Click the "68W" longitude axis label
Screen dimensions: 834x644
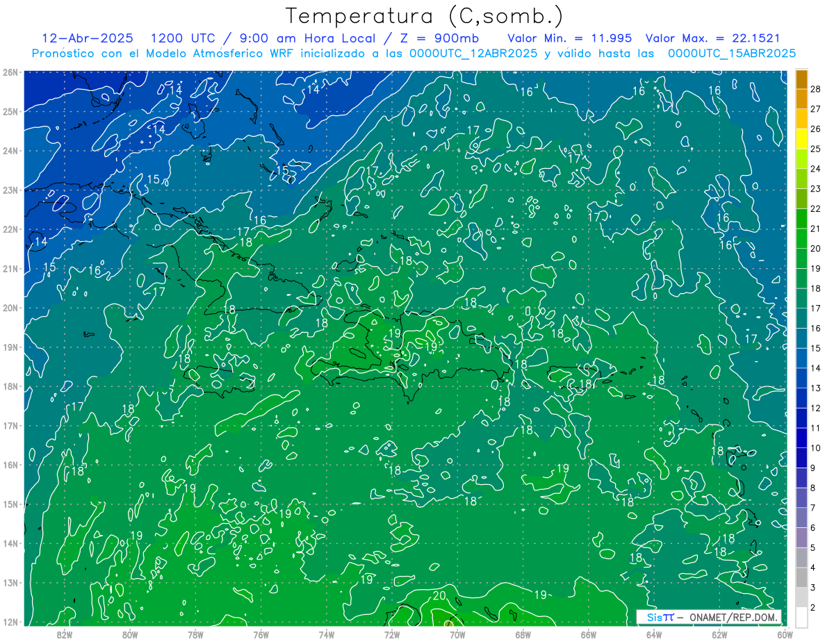(523, 634)
